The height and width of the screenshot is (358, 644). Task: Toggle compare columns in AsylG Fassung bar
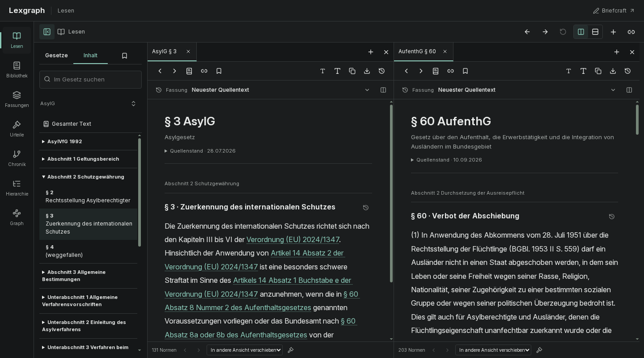(383, 90)
